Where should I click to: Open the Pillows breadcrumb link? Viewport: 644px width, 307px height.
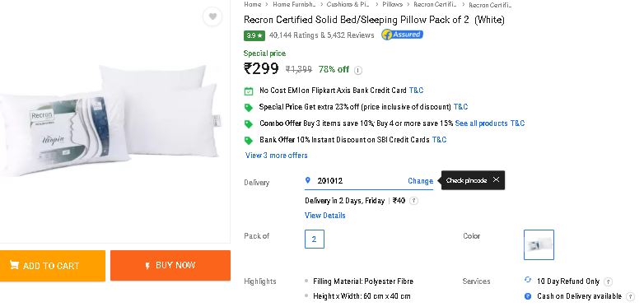(x=392, y=4)
